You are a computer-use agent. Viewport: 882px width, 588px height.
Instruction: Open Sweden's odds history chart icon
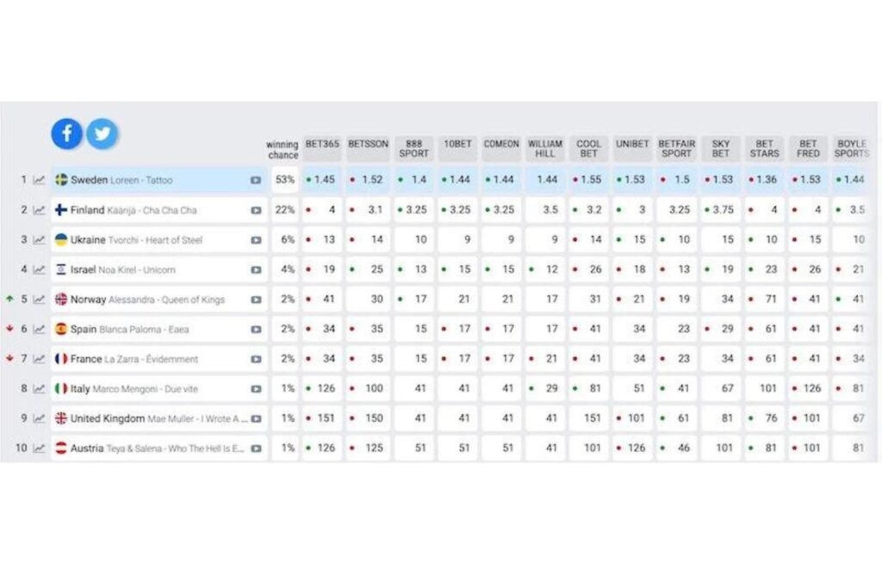[39, 180]
